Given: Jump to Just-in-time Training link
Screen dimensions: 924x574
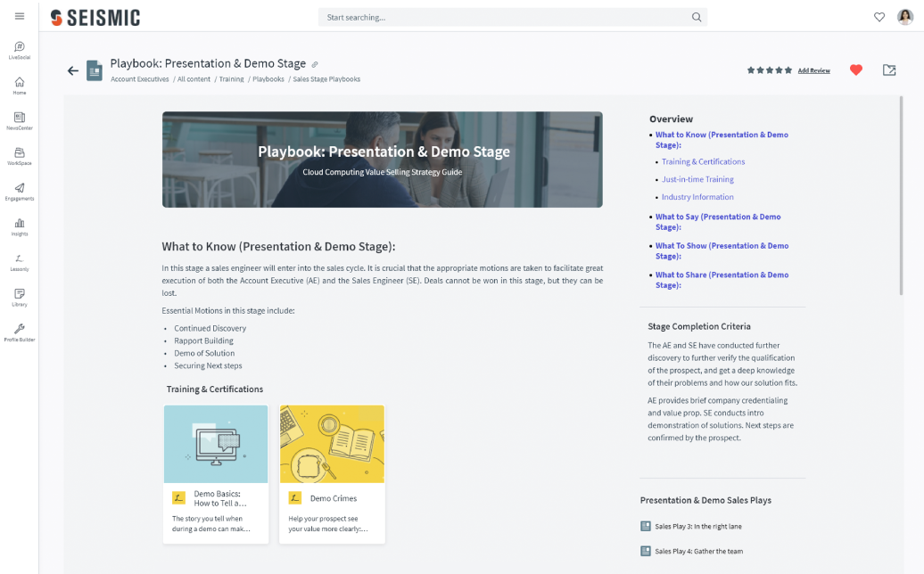Looking at the screenshot, I should 697,179.
